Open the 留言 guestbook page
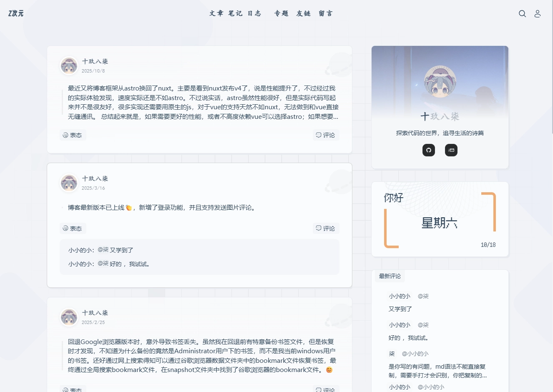The image size is (553, 392). coord(326,13)
